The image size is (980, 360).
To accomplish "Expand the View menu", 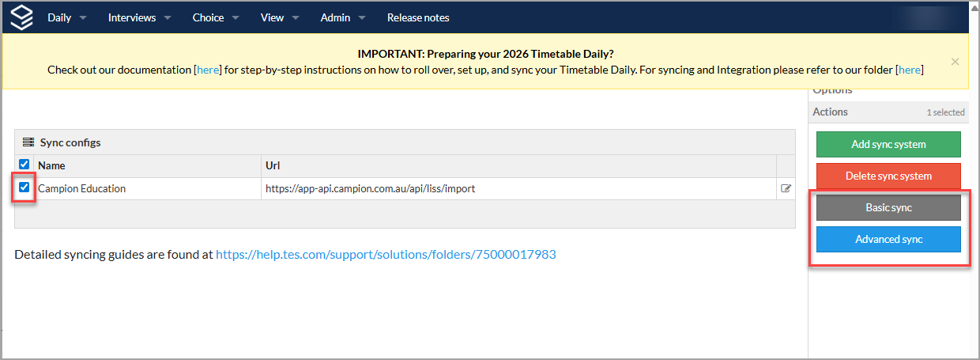I will click(x=280, y=17).
